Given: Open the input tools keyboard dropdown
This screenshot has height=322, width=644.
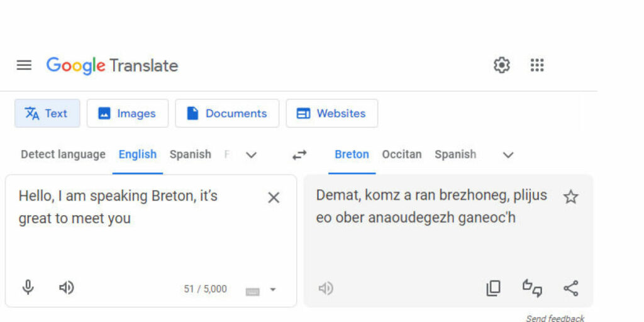Looking at the screenshot, I should point(273,289).
